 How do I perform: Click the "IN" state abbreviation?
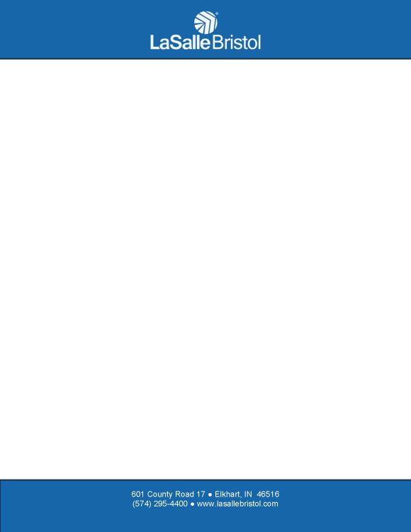tap(248, 494)
